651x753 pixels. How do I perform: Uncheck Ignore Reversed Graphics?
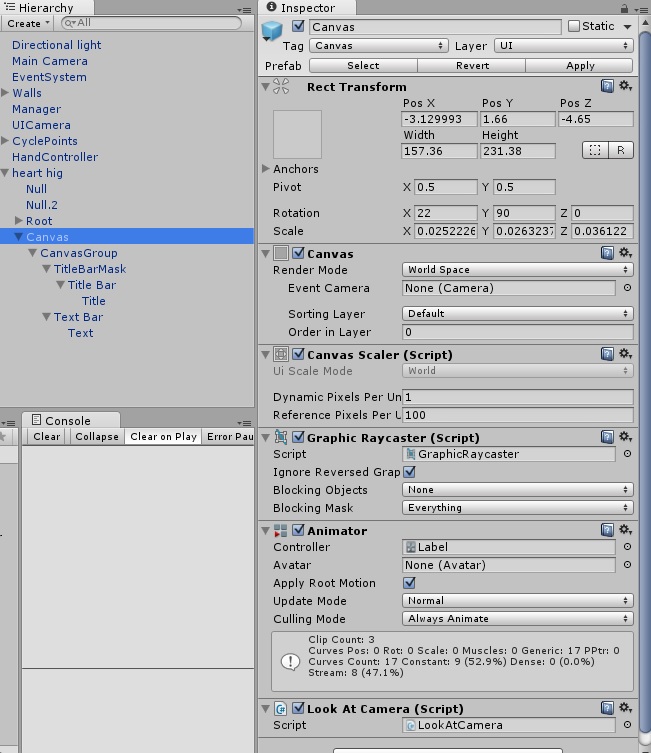[x=410, y=472]
